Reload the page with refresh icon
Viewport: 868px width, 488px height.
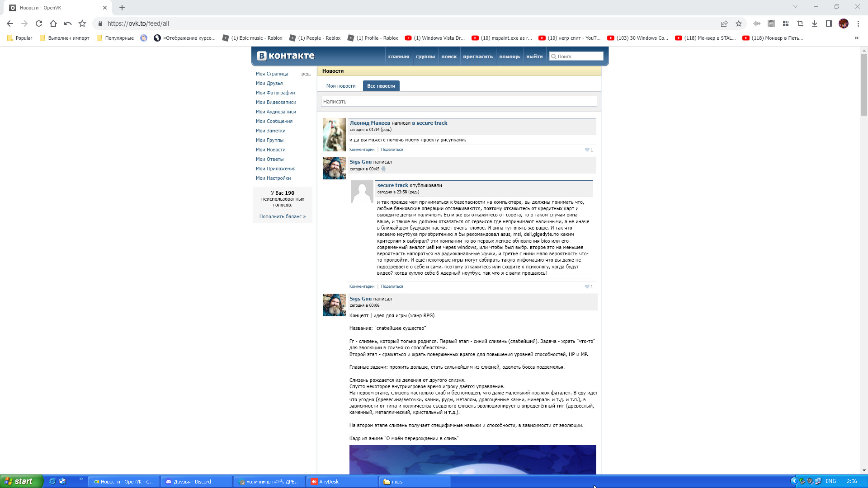(x=39, y=23)
